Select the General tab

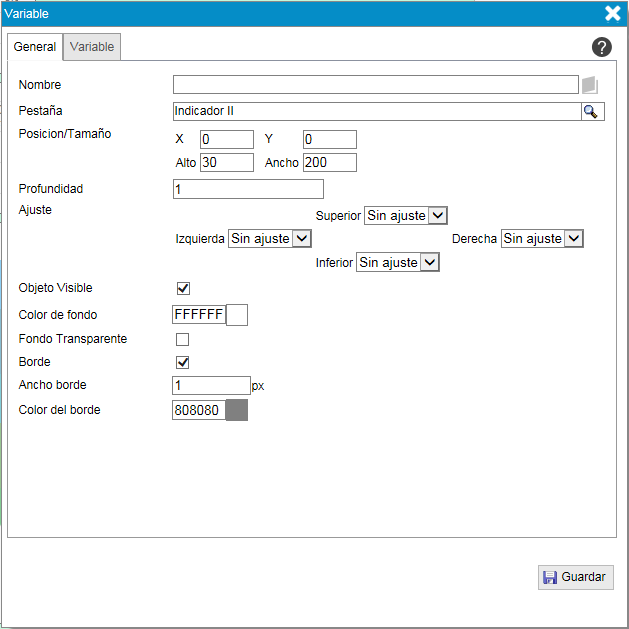[35, 47]
